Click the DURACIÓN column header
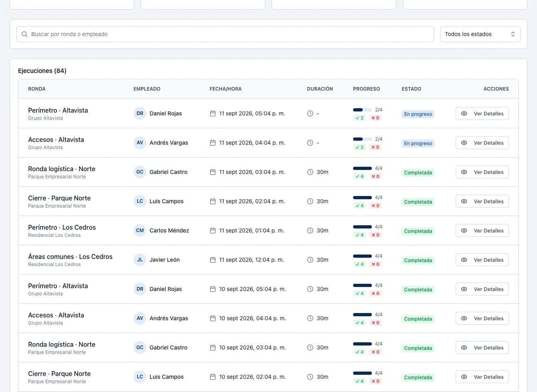This screenshot has height=392, width=537. point(320,89)
